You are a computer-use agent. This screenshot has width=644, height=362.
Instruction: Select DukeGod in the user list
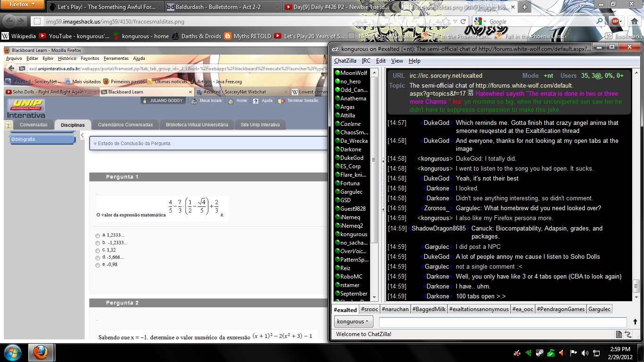(352, 158)
